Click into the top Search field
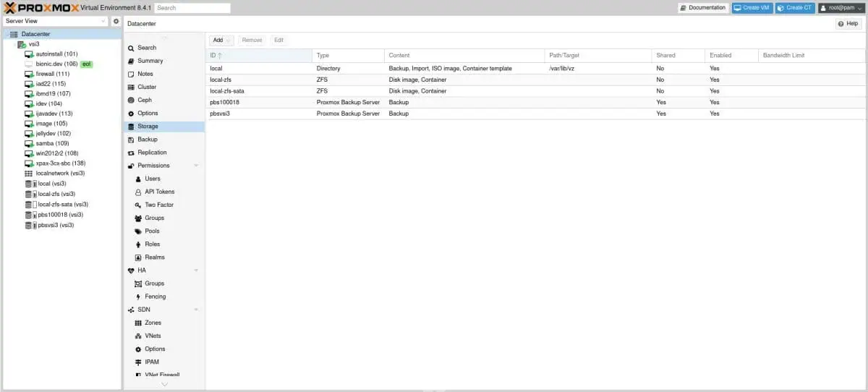The width and height of the screenshot is (868, 392). pyautogui.click(x=192, y=8)
